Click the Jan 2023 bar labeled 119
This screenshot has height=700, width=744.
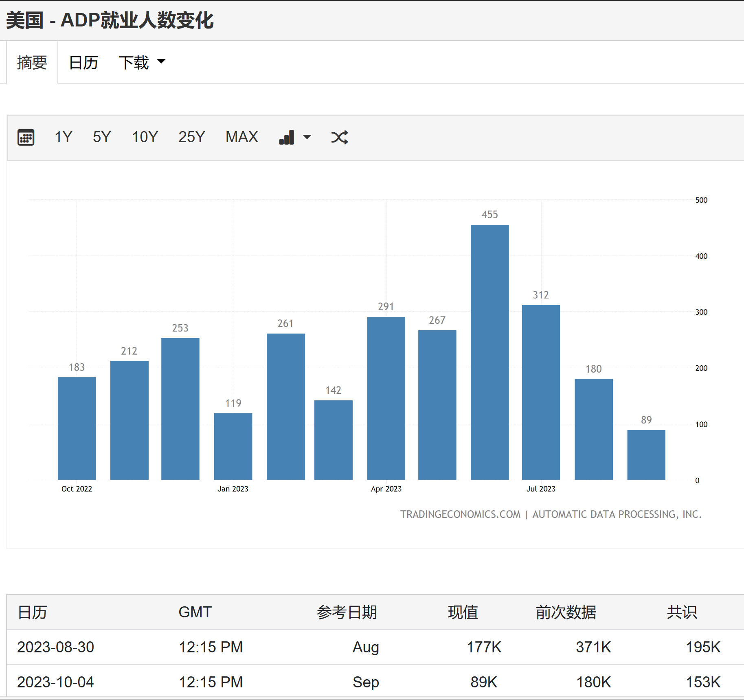point(233,446)
